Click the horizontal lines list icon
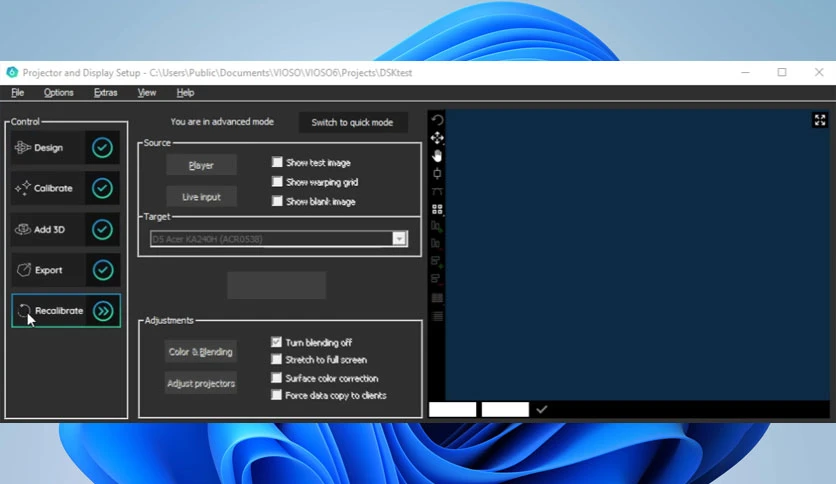This screenshot has height=484, width=836. tap(437, 316)
